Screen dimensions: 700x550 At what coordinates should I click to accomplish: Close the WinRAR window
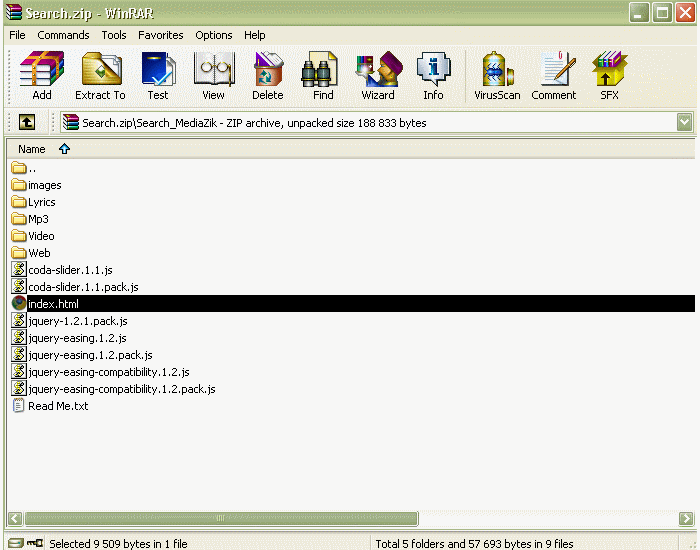(685, 12)
